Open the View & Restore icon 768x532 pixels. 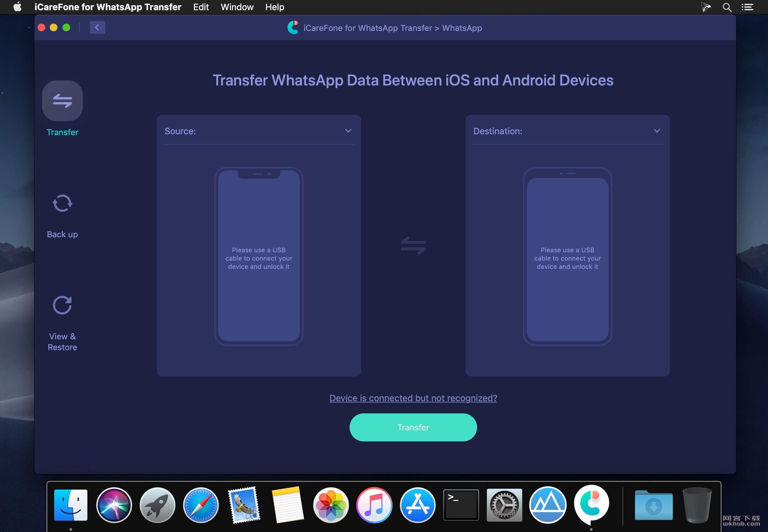[62, 305]
